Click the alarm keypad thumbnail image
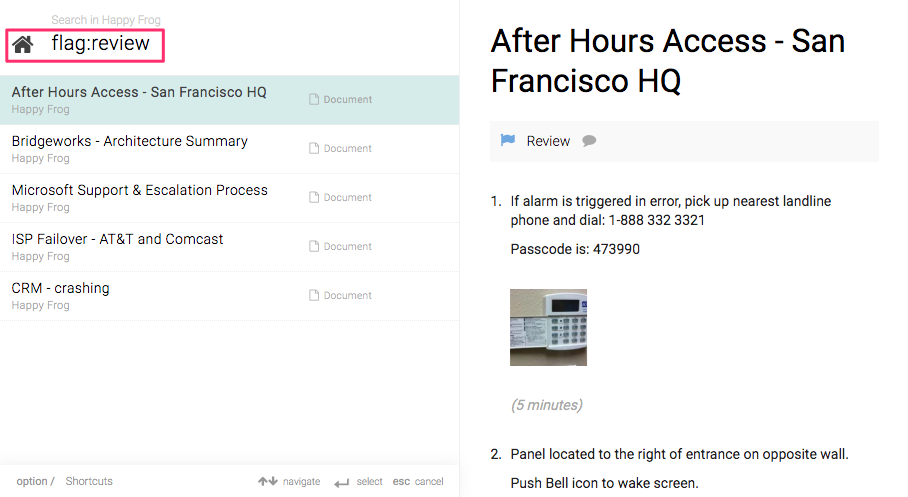This screenshot has width=908, height=497. 548,327
